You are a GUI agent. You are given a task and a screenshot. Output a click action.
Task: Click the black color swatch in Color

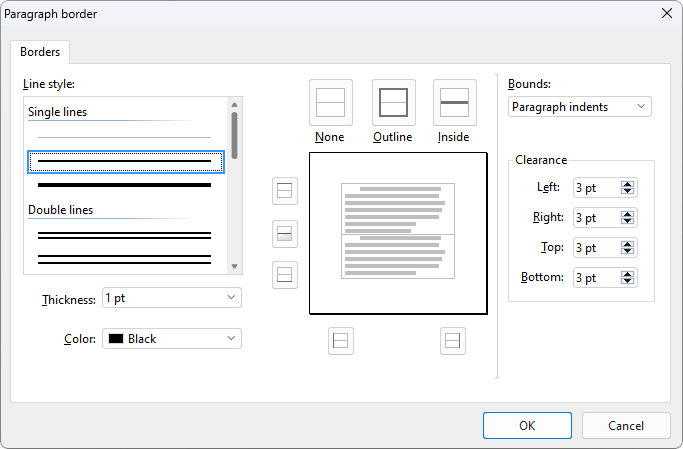(116, 339)
